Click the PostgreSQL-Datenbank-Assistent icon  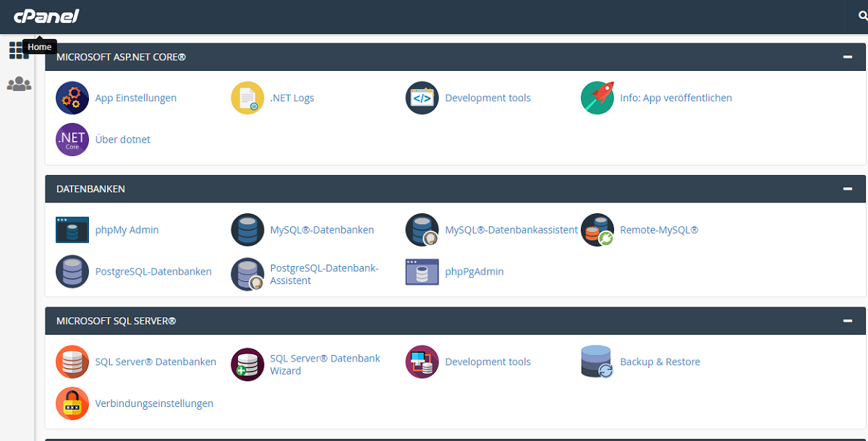247,275
